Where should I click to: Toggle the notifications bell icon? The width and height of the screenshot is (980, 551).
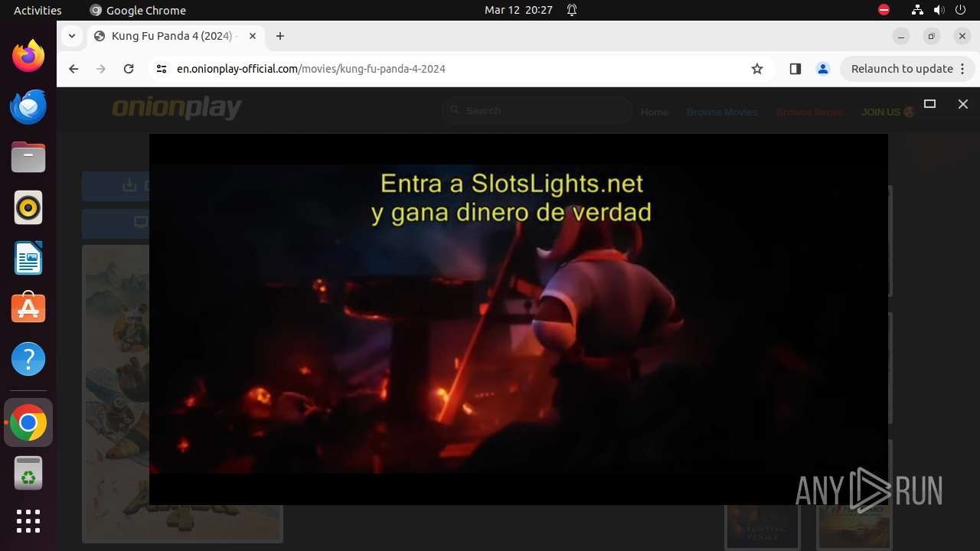[x=572, y=10]
